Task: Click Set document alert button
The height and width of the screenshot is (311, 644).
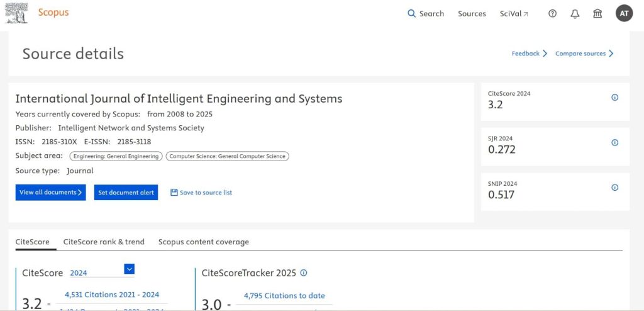Action: pyautogui.click(x=126, y=192)
